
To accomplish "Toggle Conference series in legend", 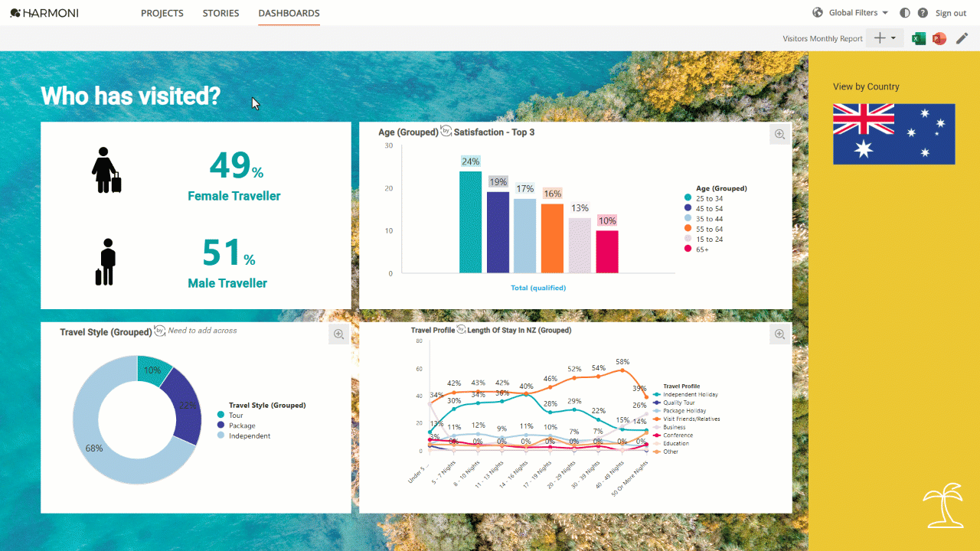I will coord(672,435).
